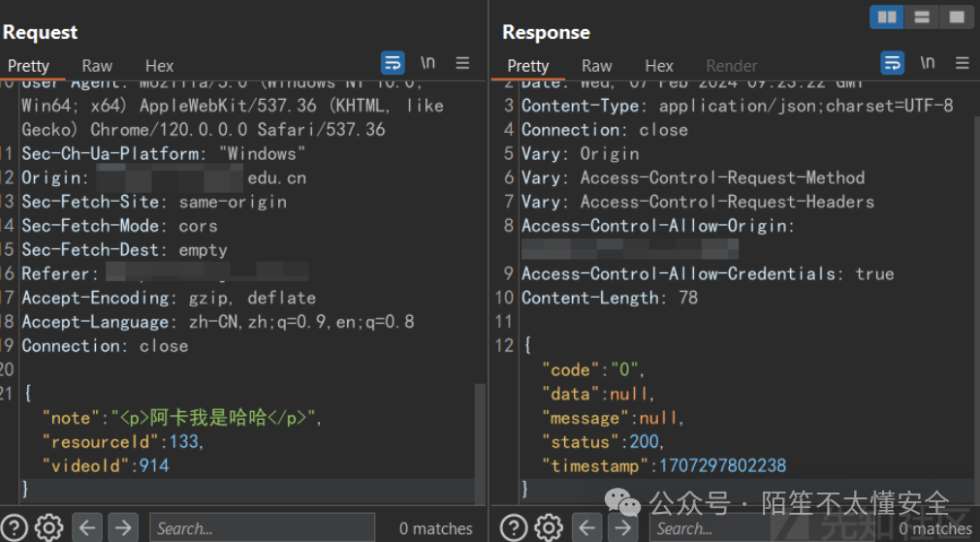Screen dimensions: 980x542
Task: Toggle word wrap in Request panel
Action: point(393,62)
